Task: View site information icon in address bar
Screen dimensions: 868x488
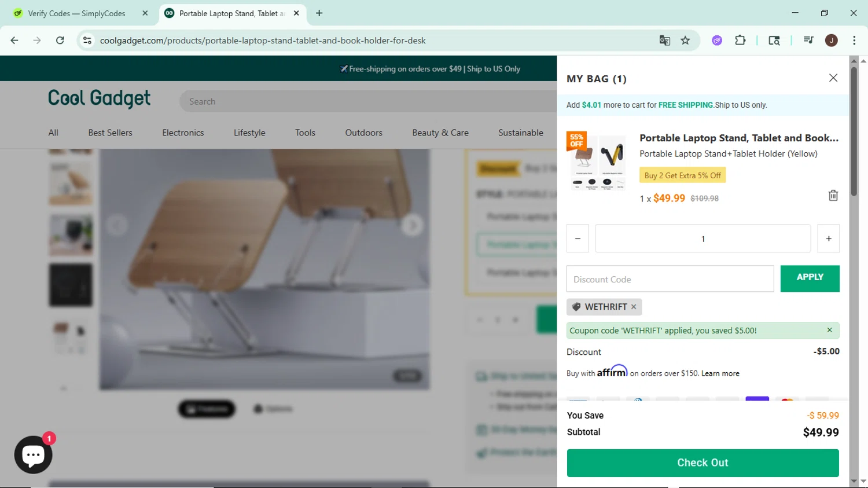Action: point(87,41)
